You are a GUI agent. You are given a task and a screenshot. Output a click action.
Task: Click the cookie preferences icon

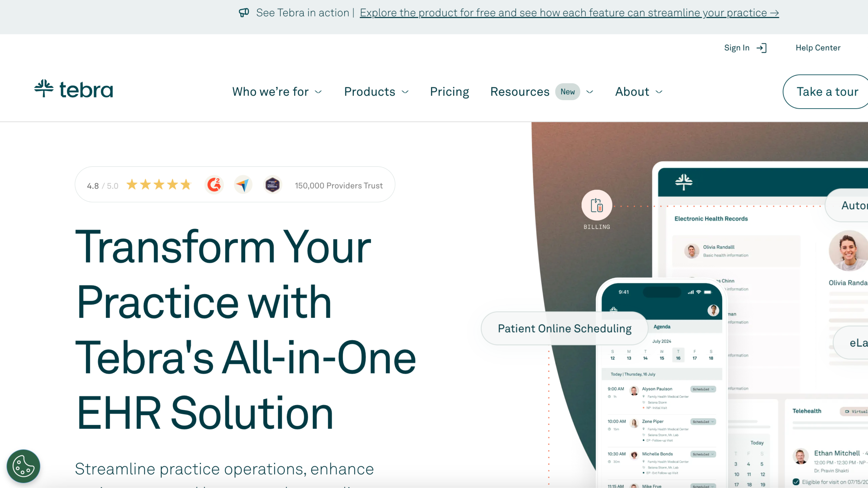(x=23, y=467)
